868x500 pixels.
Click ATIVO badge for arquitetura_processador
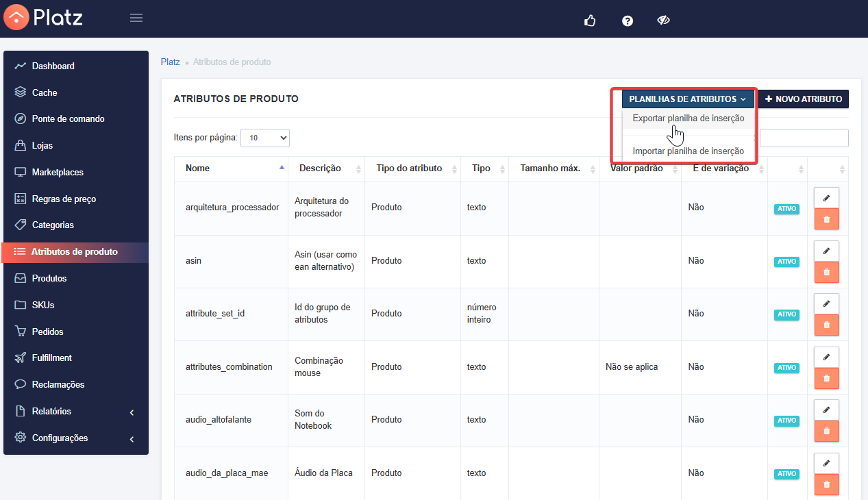(x=786, y=208)
